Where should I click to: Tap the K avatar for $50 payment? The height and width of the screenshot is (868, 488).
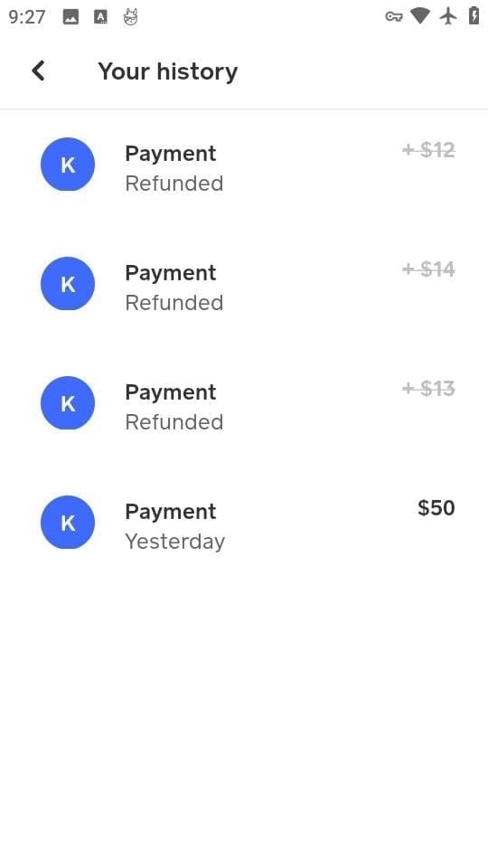coord(68,522)
